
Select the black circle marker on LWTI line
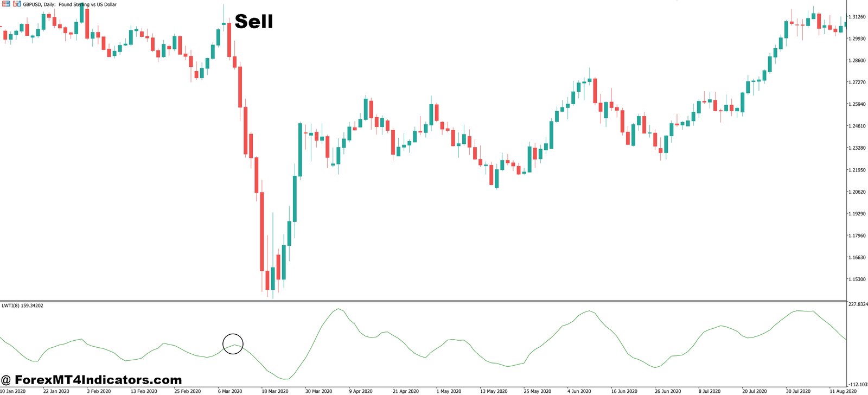tap(233, 343)
